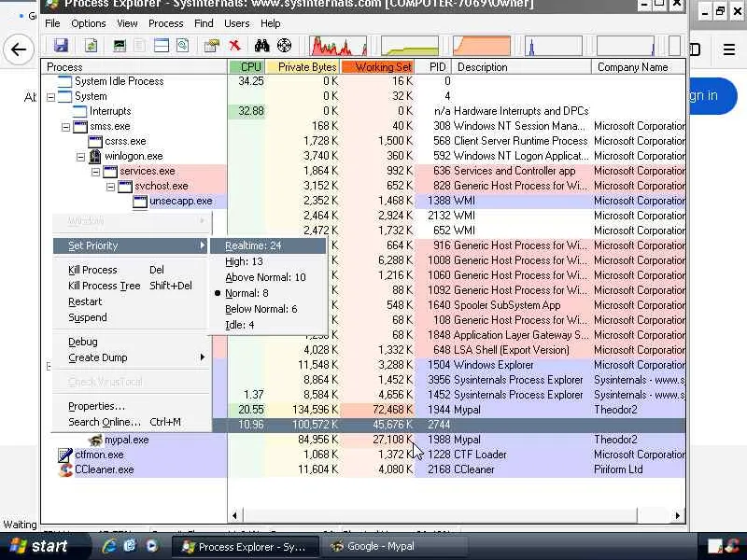The width and height of the screenshot is (747, 560).
Task: Select the crosshair Find Window target icon
Action: click(284, 46)
